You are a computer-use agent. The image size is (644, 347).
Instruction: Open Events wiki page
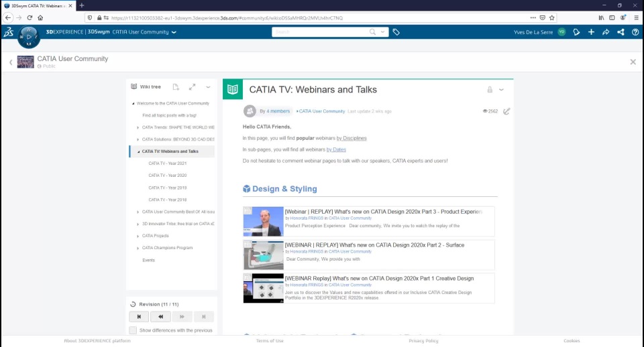149,260
